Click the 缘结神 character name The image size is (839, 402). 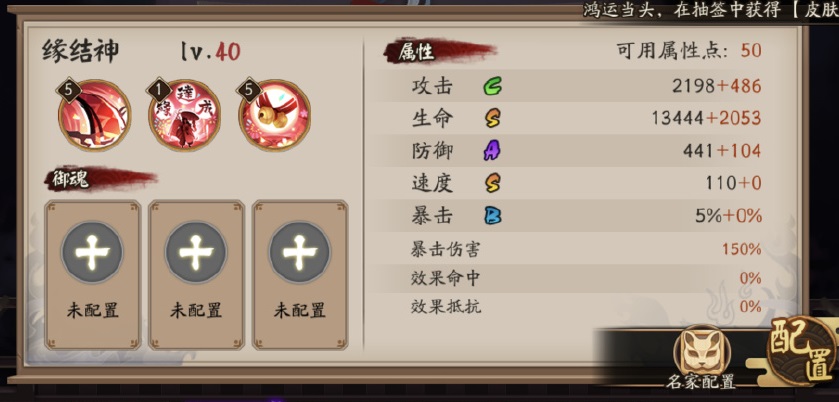tap(80, 51)
